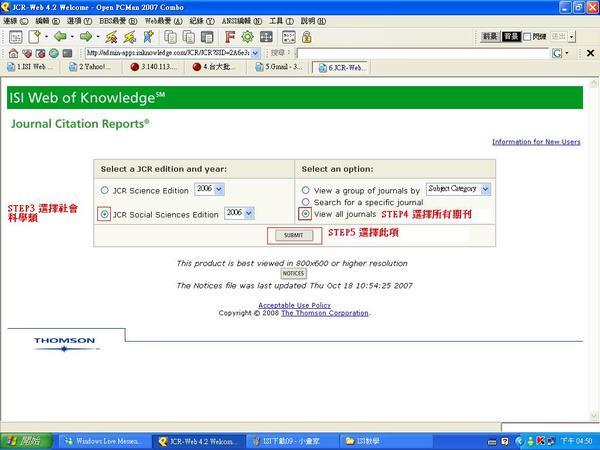Open the 工具 (T) menu

[281, 21]
